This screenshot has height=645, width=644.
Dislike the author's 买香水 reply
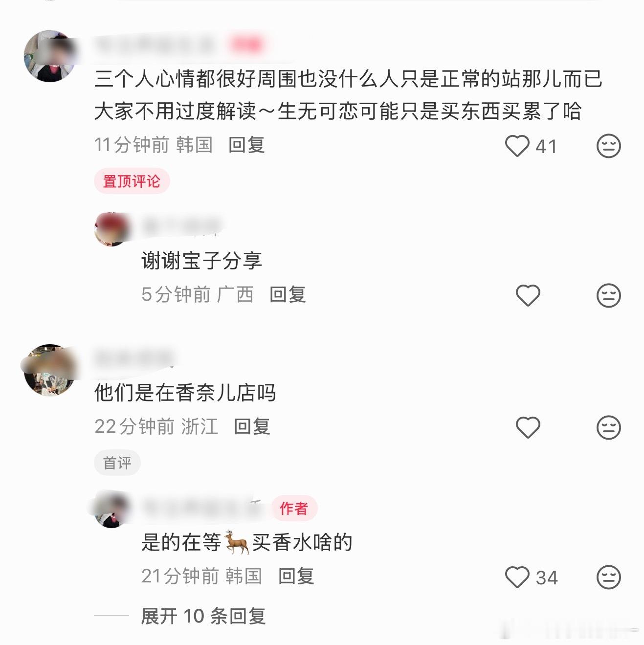coord(609,578)
